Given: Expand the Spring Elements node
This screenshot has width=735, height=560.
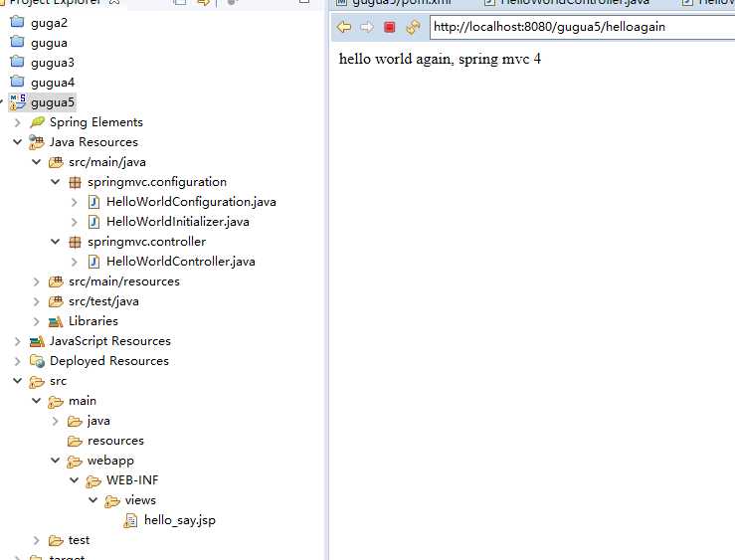Looking at the screenshot, I should pos(17,122).
